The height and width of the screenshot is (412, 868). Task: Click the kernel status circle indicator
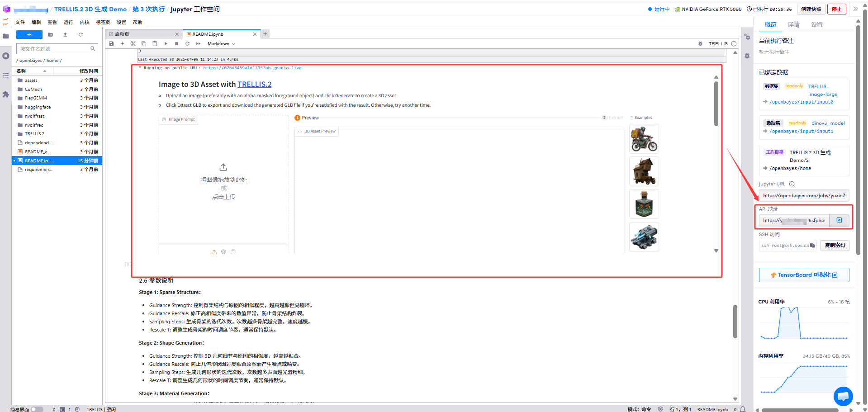(x=734, y=44)
